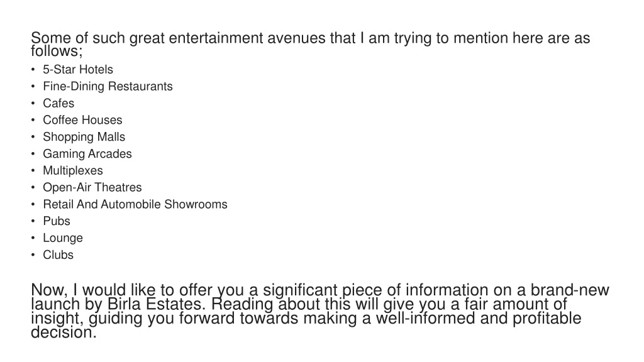Viewport: 644px width, 362px height.
Task: Click the 'Cafes' list entry
Action: [58, 103]
